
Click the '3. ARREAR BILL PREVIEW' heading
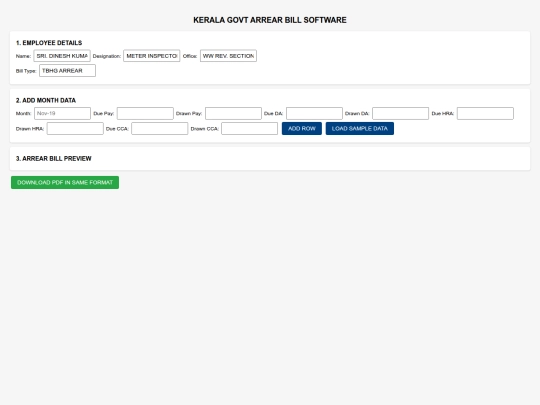[53, 158]
